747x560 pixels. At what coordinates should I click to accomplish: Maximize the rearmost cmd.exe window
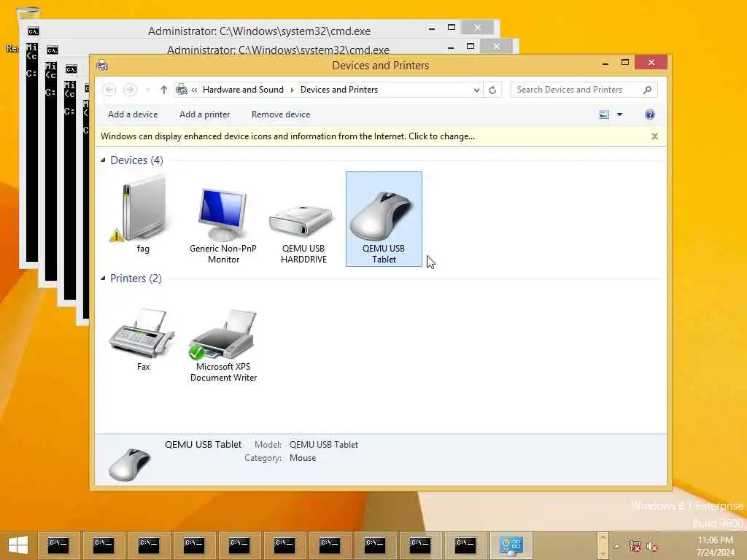[452, 28]
